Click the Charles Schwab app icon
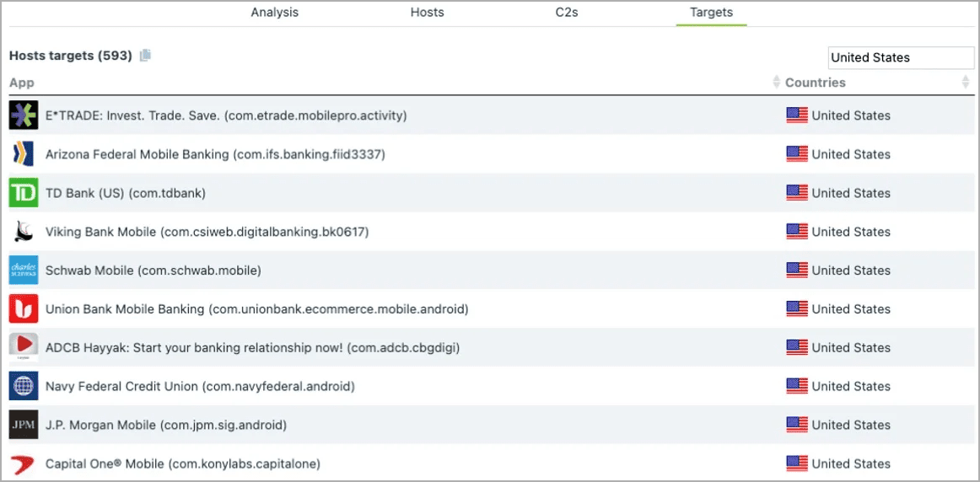Viewport: 980px width, 482px height. (24, 270)
